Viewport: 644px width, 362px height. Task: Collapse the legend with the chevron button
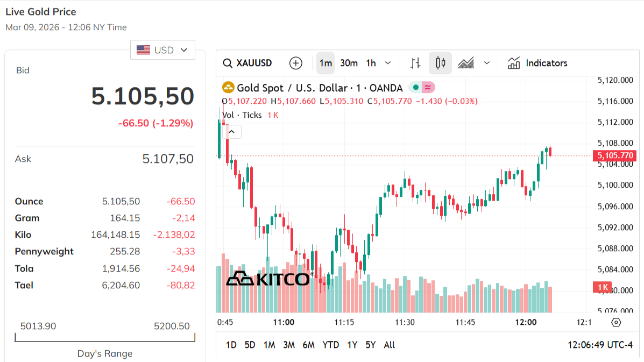click(x=232, y=131)
